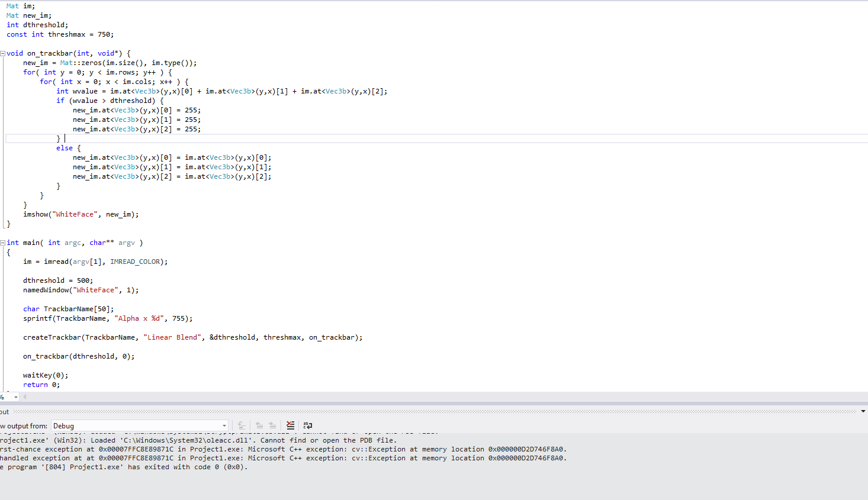Open the editor zoom level dropdown
868x500 pixels.
pos(15,398)
